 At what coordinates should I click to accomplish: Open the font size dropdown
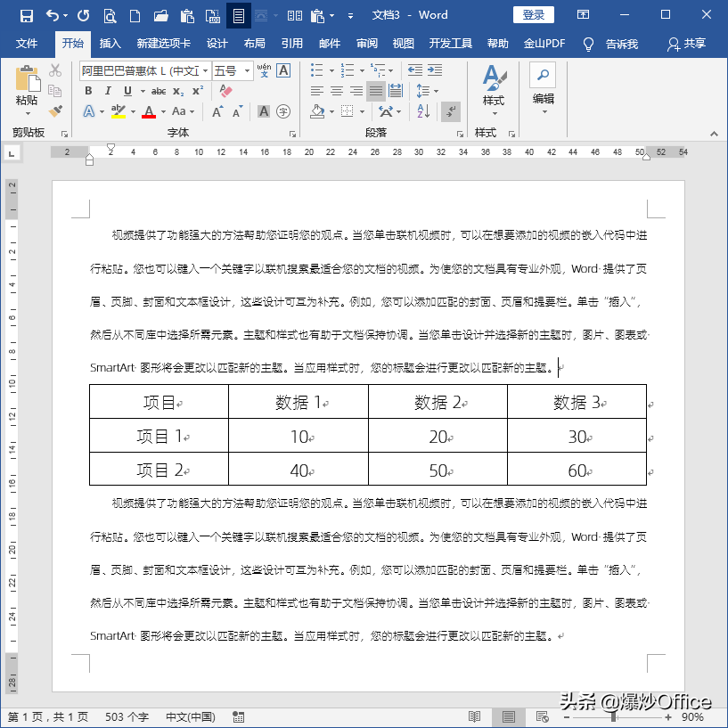click(248, 71)
